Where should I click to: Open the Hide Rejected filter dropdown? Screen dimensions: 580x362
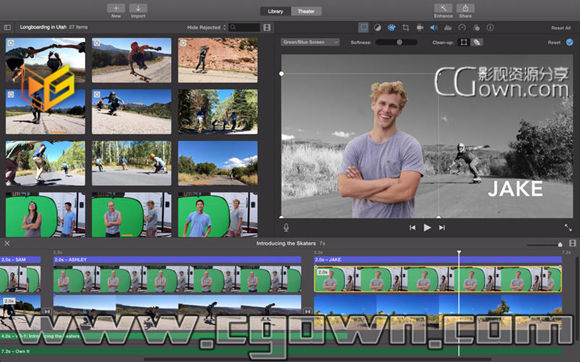point(206,28)
